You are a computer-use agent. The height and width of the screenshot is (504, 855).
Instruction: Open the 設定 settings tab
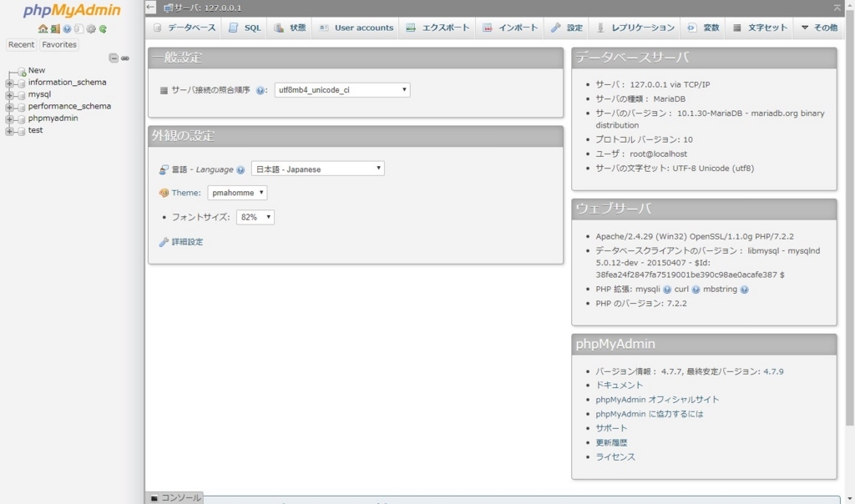pyautogui.click(x=567, y=28)
